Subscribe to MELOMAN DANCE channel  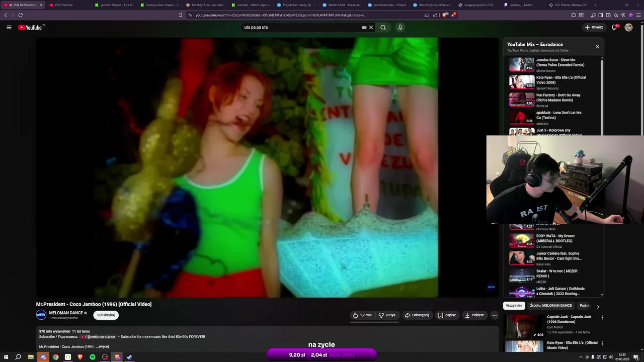coord(106,315)
